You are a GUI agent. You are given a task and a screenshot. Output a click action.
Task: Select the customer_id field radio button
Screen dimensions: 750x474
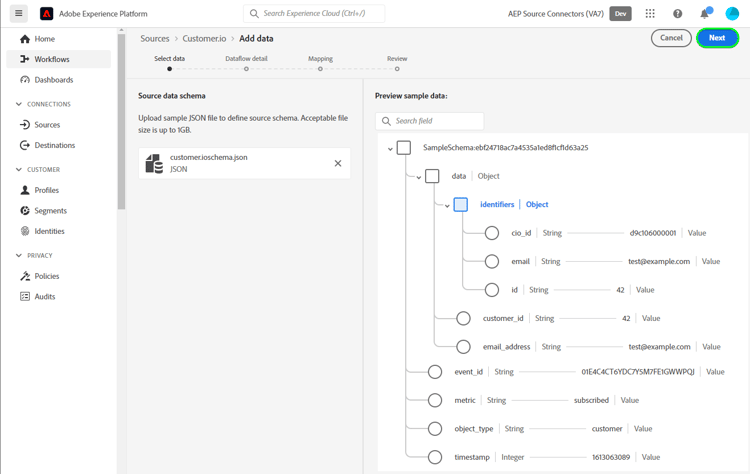click(463, 318)
